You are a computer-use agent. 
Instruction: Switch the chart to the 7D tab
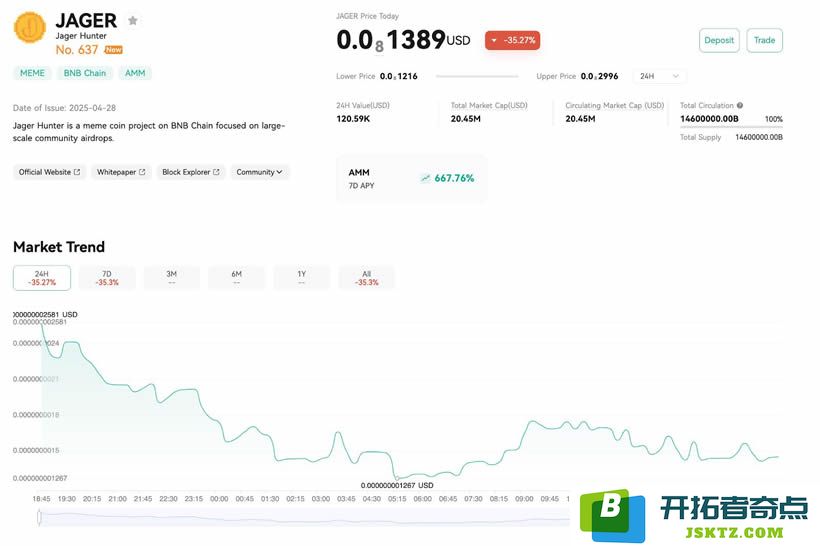[107, 278]
